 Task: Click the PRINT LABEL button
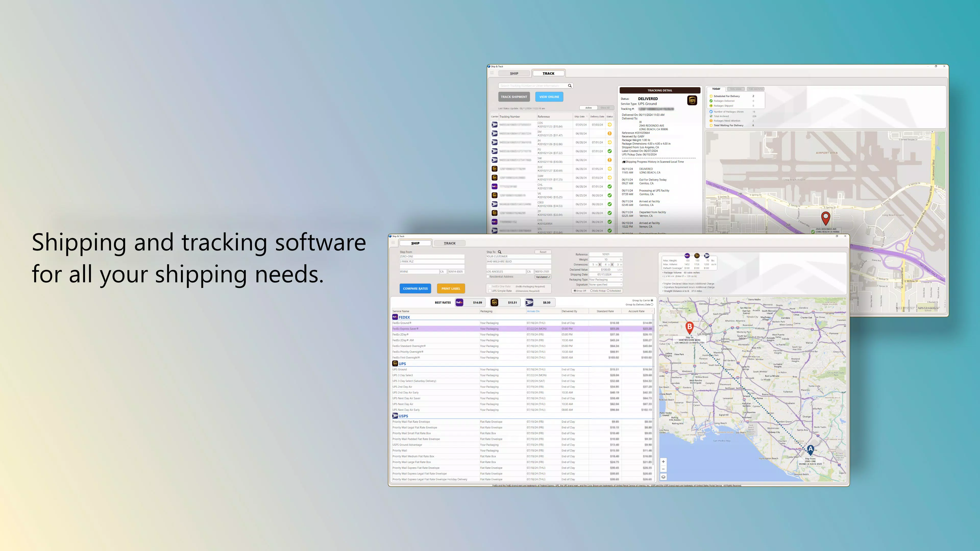point(451,289)
